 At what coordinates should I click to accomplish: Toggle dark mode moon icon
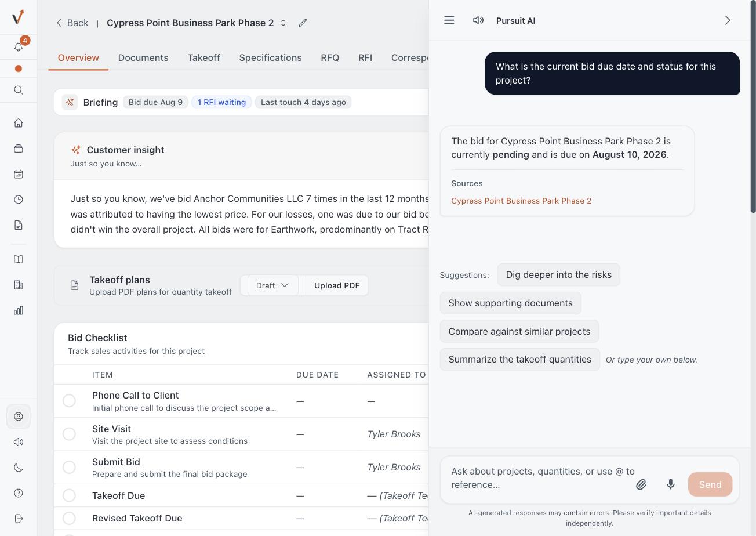19,468
